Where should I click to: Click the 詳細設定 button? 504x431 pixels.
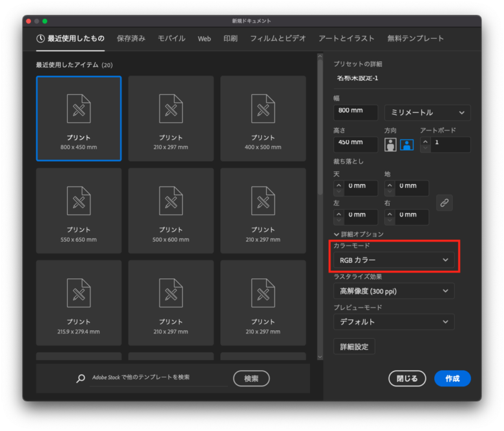point(354,347)
